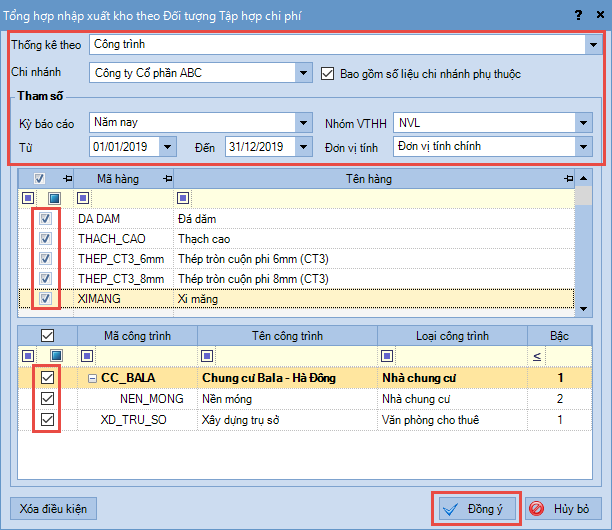Click teal filter icon in project grid checkbox column

(x=57, y=356)
